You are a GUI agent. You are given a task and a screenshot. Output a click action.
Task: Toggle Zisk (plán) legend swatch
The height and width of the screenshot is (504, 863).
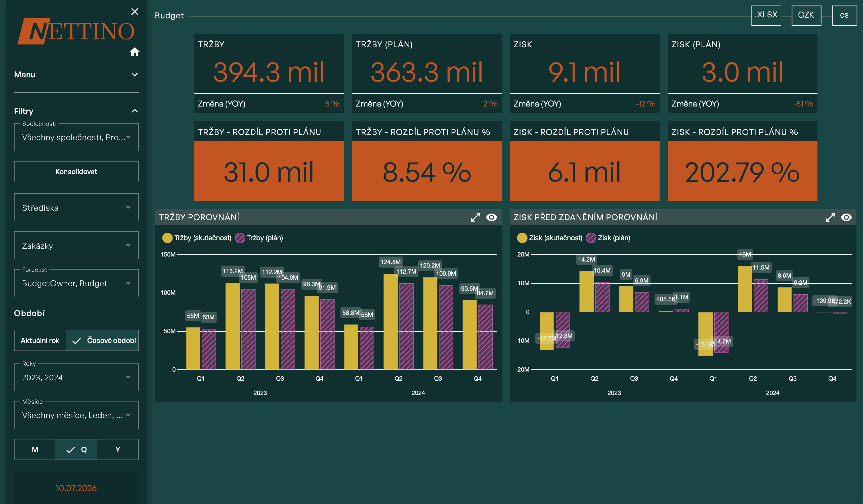point(591,238)
